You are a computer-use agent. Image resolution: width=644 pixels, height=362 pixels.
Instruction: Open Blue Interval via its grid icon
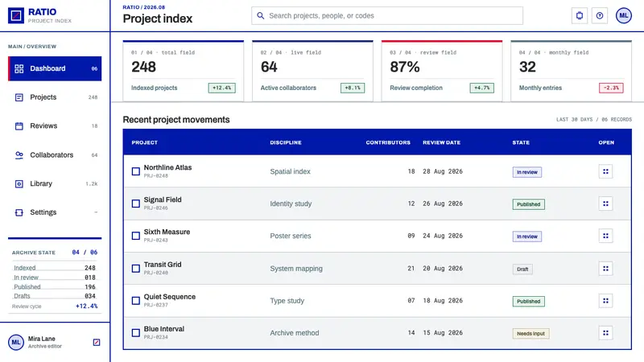(x=605, y=333)
